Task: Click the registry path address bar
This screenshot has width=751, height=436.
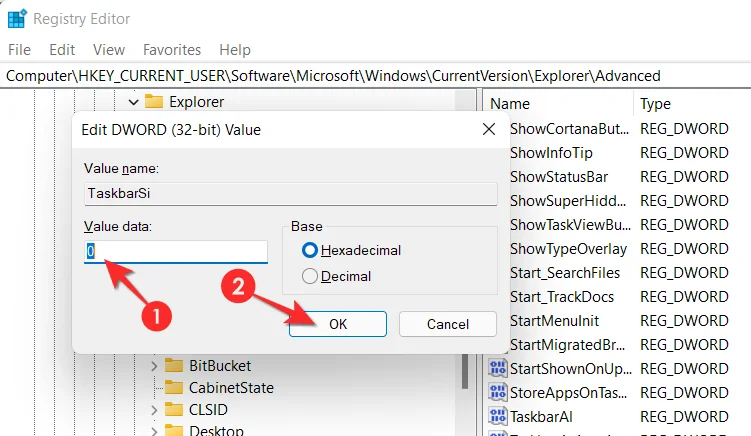Action: point(376,76)
